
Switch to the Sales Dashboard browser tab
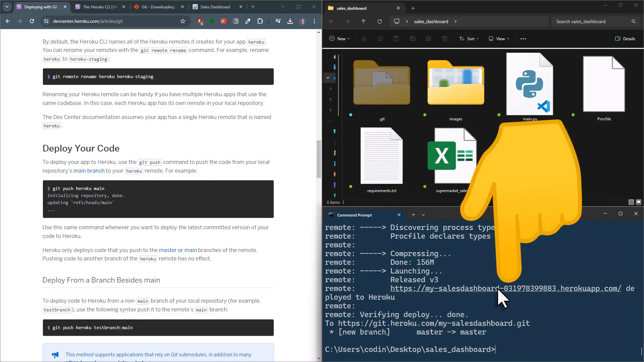click(x=215, y=7)
